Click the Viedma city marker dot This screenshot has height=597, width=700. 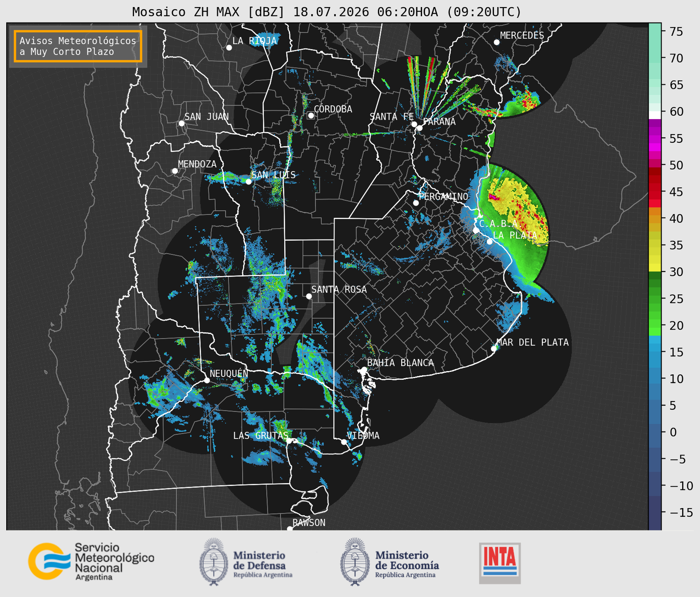coord(344,442)
